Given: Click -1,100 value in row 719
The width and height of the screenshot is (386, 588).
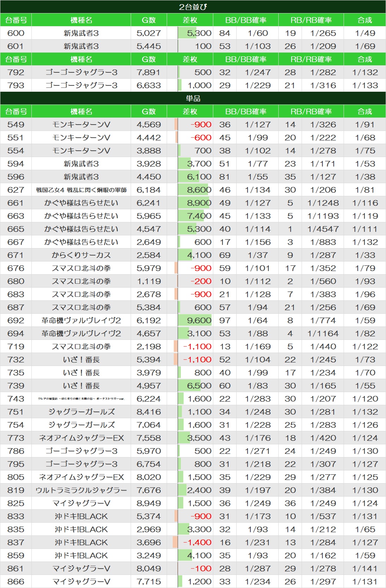Looking at the screenshot, I should tap(197, 347).
